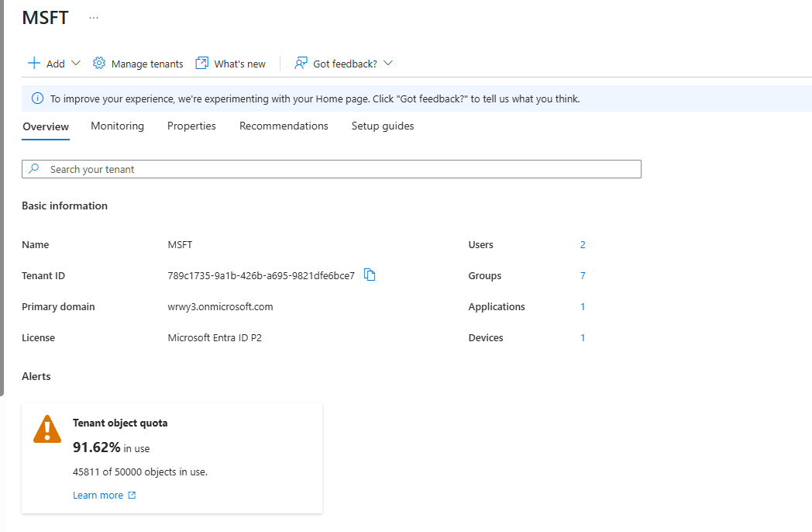Viewport: 812px width, 532px height.
Task: Open the ellipsis menu next to MSFT
Action: pyautogui.click(x=93, y=18)
